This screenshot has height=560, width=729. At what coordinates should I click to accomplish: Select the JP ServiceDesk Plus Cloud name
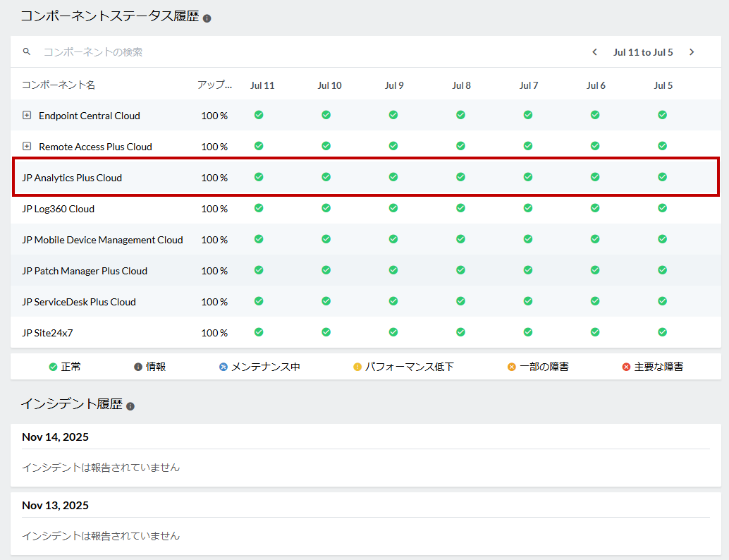pyautogui.click(x=79, y=302)
